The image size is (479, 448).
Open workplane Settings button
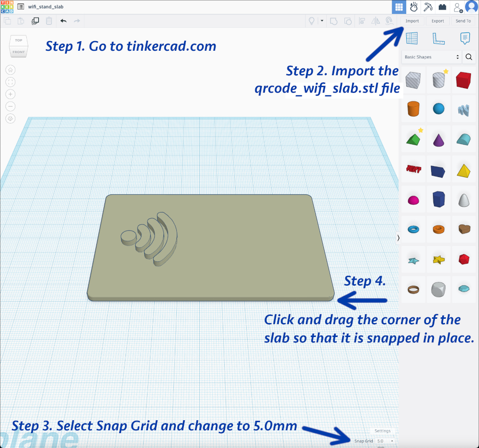pos(382,431)
